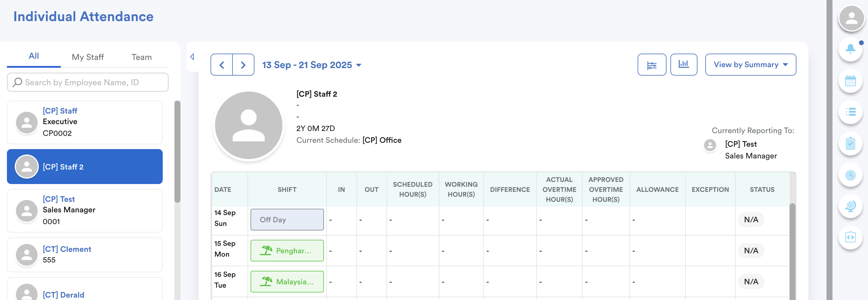Click the 2Y 0M 27D tenure text

click(x=315, y=128)
